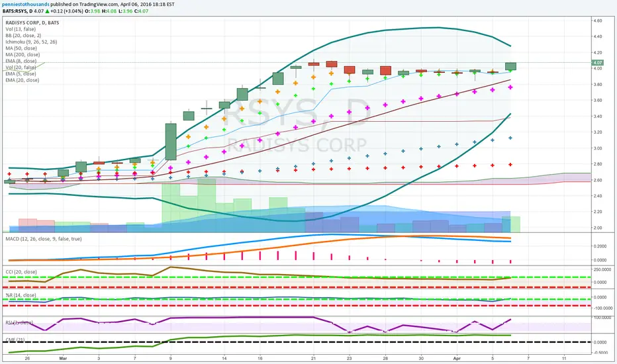Click the 2.20 price axis label
The height and width of the screenshot is (364, 617).
597,212
